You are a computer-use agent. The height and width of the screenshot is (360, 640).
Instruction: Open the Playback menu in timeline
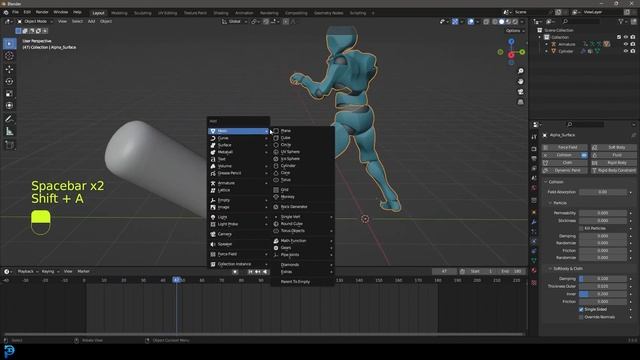click(26, 271)
